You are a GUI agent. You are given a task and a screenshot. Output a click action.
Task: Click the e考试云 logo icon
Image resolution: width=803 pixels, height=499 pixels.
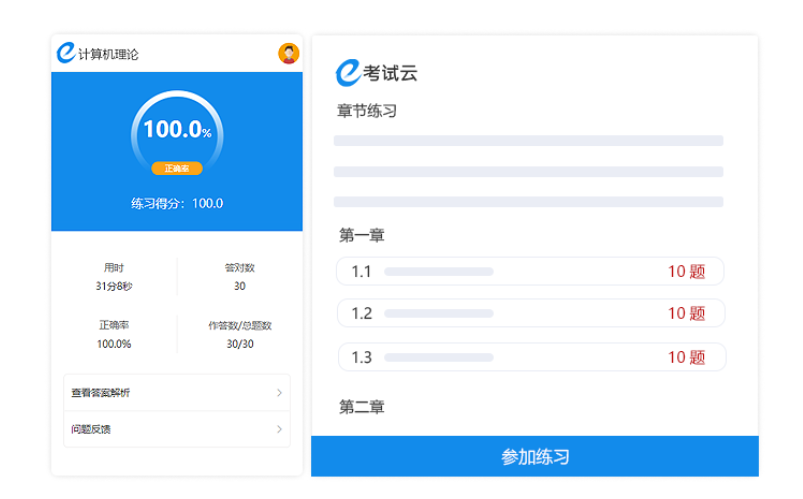coord(347,72)
